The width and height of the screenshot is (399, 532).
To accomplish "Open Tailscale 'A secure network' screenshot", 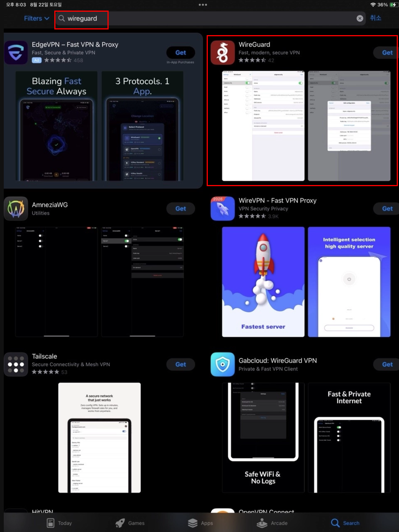I will coord(100,438).
